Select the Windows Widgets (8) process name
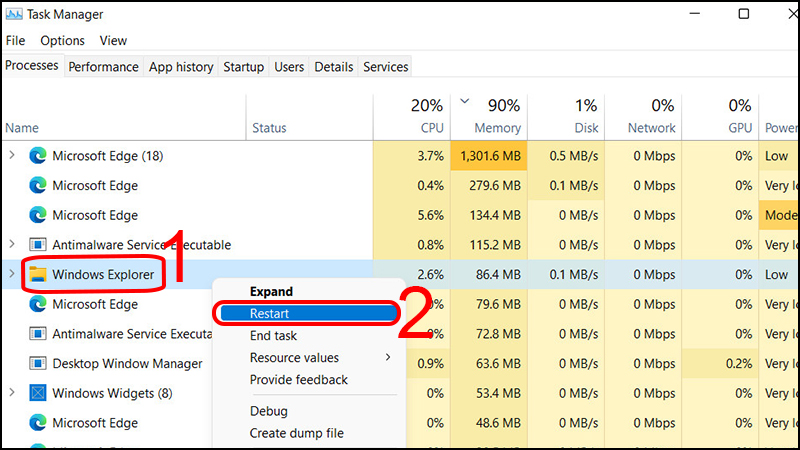 tap(112, 393)
